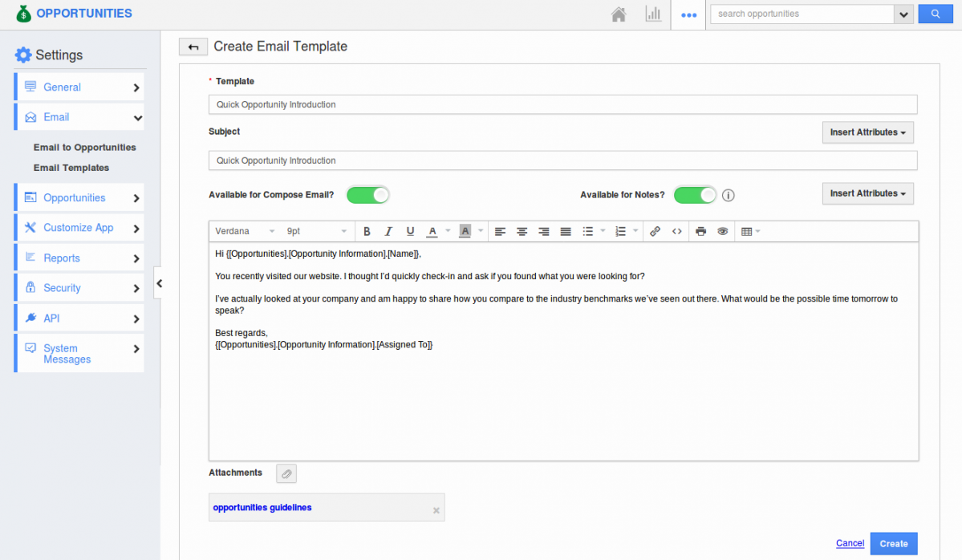Open the 9pt font size dropdown

pyautogui.click(x=317, y=231)
